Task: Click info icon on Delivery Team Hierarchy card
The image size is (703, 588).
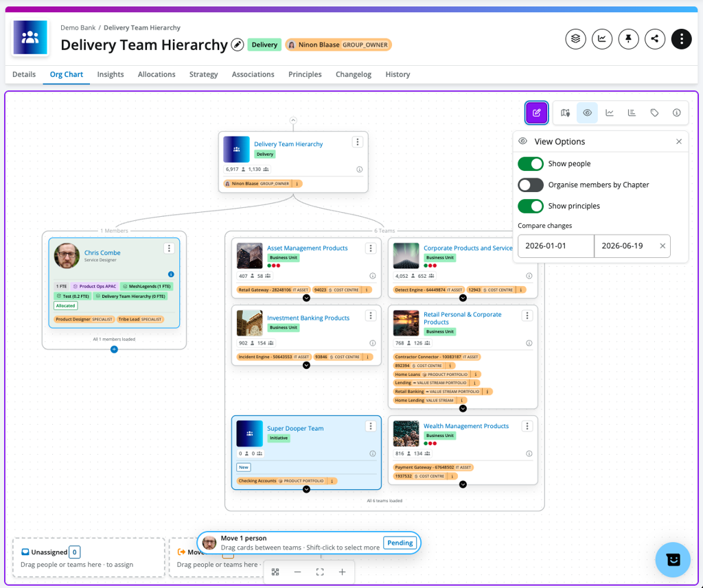Action: (x=359, y=169)
